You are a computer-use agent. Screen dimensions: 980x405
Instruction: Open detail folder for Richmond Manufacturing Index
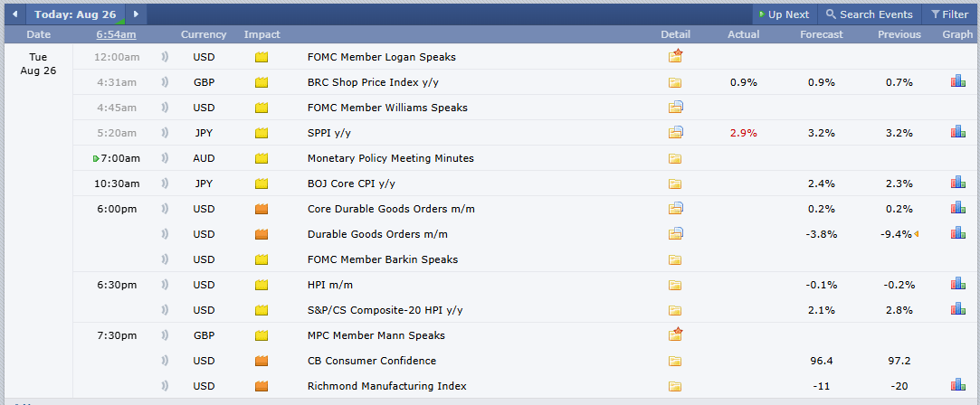tap(675, 386)
